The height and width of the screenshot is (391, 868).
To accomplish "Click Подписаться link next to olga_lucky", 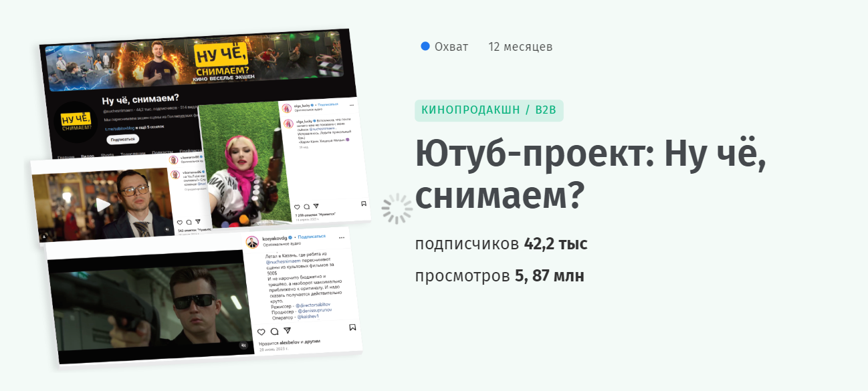I will [328, 105].
